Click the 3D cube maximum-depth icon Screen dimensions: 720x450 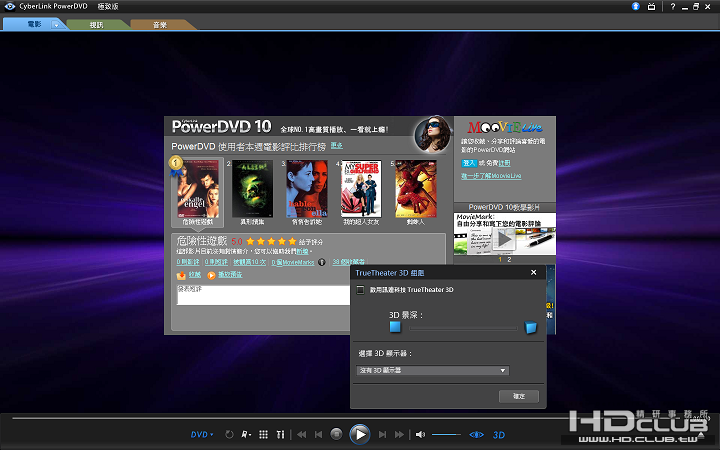(530, 327)
